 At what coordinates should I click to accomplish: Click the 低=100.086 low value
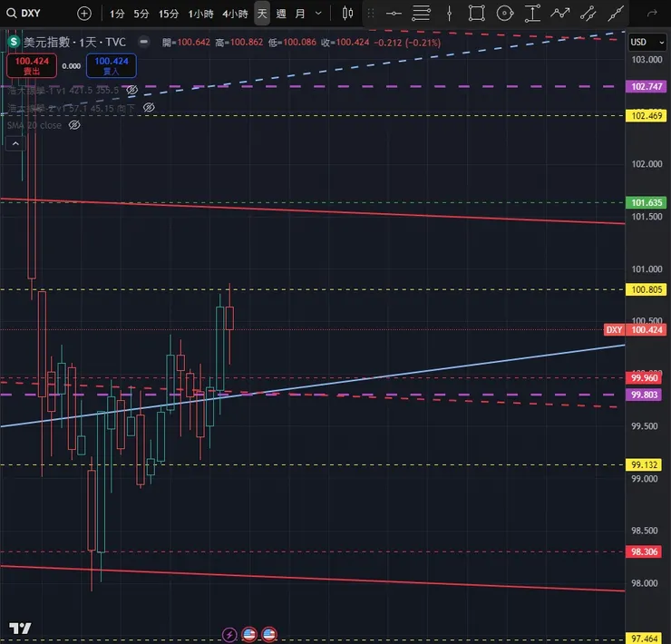(x=292, y=43)
